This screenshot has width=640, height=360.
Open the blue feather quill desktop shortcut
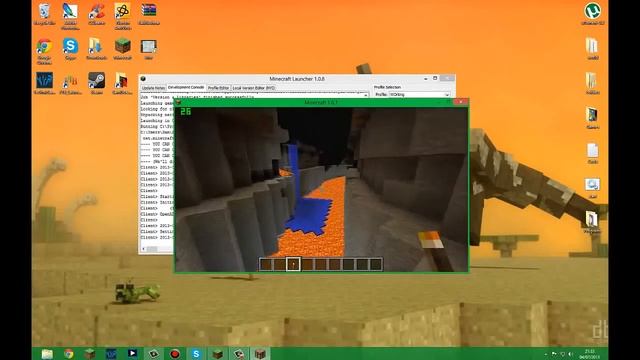(70, 16)
